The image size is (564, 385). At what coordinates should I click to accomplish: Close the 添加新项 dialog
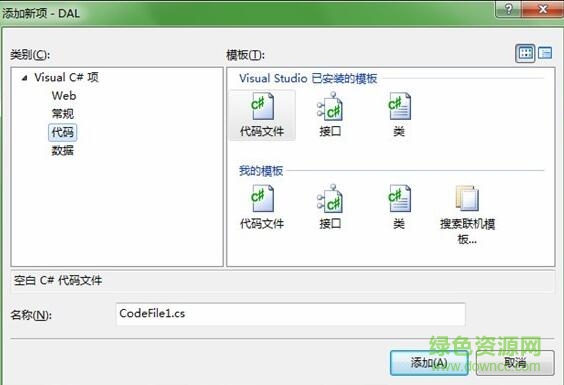coord(542,9)
